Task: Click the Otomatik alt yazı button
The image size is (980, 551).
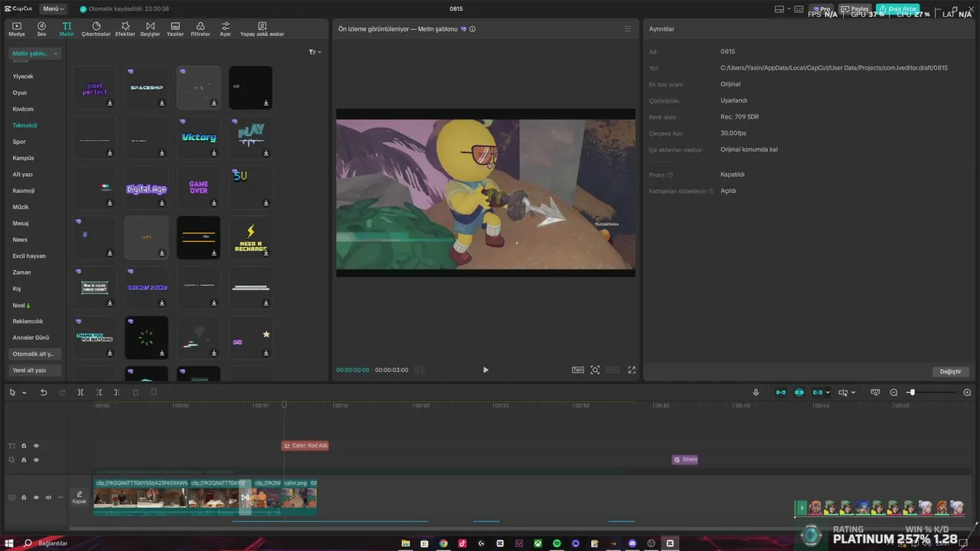Action: pyautogui.click(x=34, y=354)
